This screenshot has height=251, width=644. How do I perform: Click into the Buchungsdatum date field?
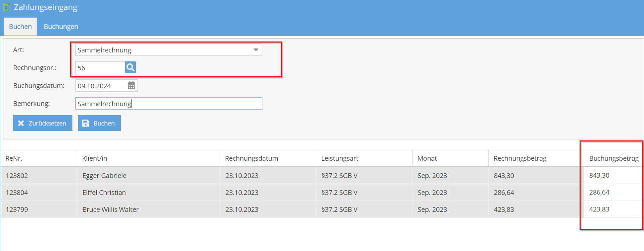click(x=100, y=86)
